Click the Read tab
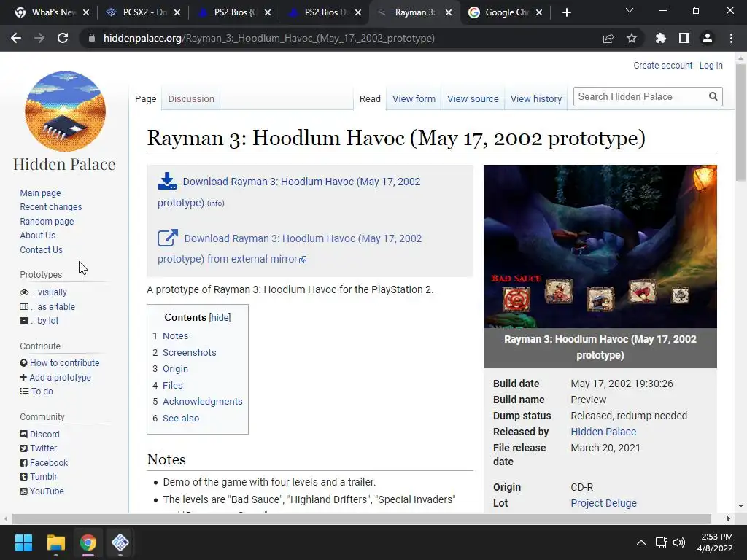Viewport: 747px width, 560px height. click(x=370, y=99)
